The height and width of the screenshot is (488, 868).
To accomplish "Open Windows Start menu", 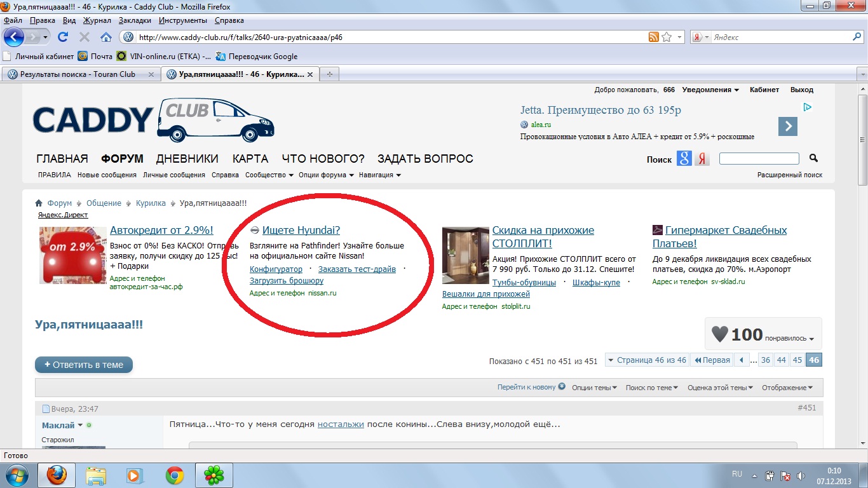I will pyautogui.click(x=17, y=475).
